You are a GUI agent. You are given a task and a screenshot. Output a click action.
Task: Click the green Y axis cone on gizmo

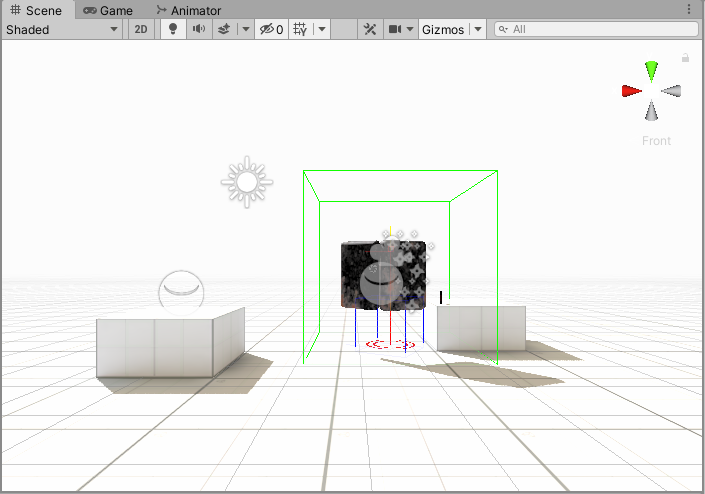652,70
